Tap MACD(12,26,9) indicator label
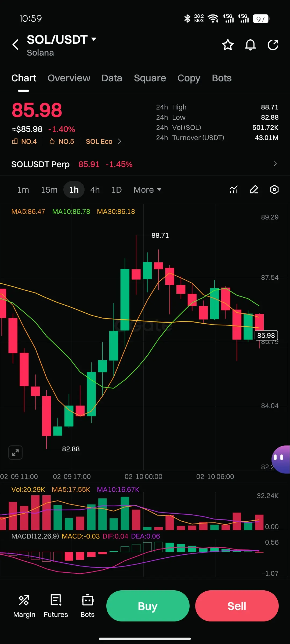 coord(35,536)
